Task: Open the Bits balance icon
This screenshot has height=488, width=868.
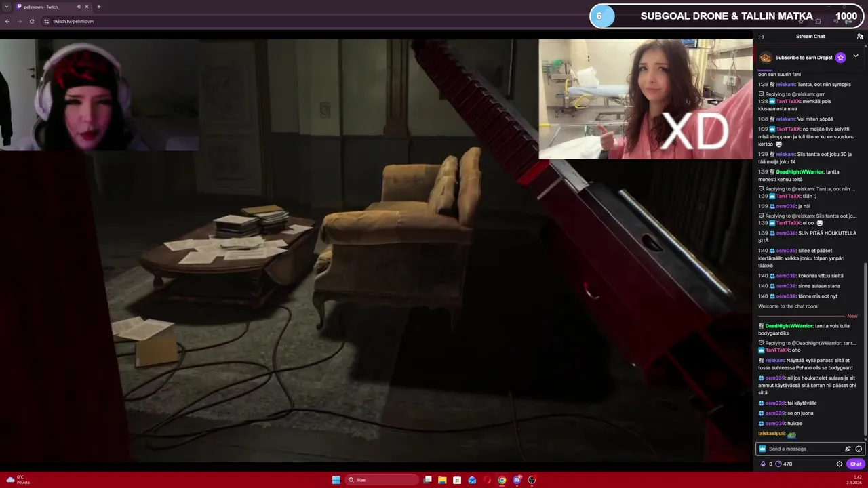Action: (763, 464)
